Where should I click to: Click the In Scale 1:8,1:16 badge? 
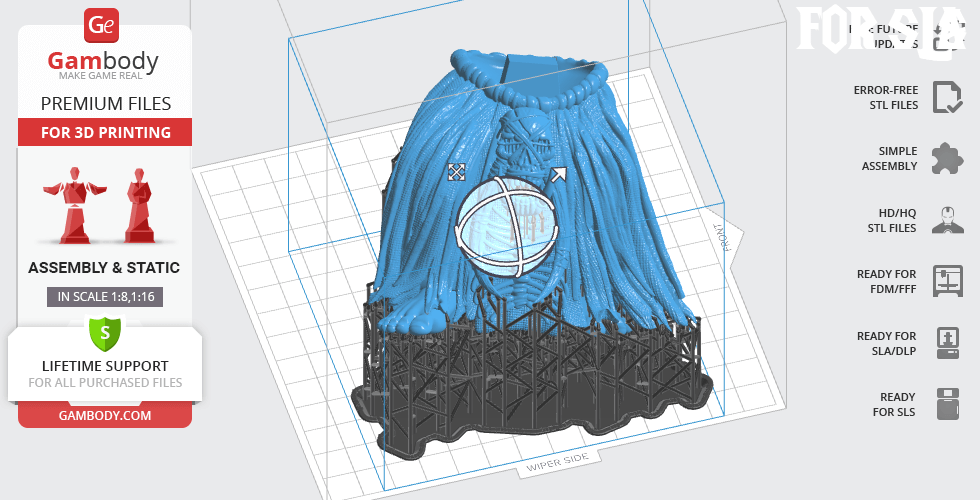(105, 297)
